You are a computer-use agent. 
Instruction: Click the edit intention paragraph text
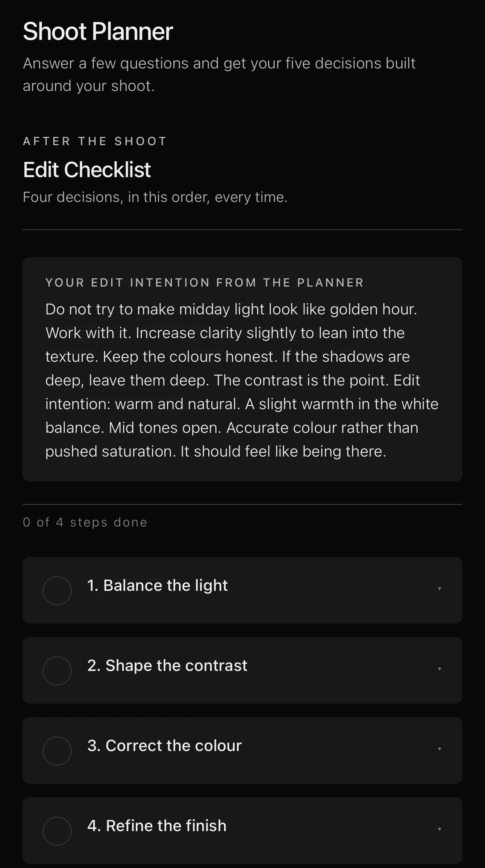242,380
